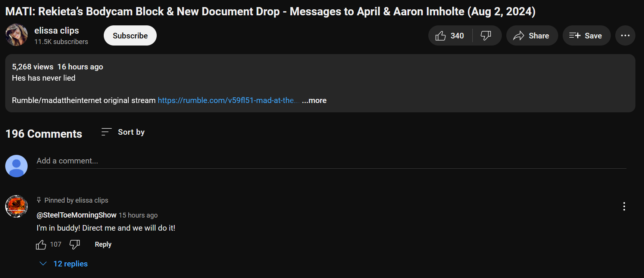Click your default user avatar by comment box

tap(16, 166)
